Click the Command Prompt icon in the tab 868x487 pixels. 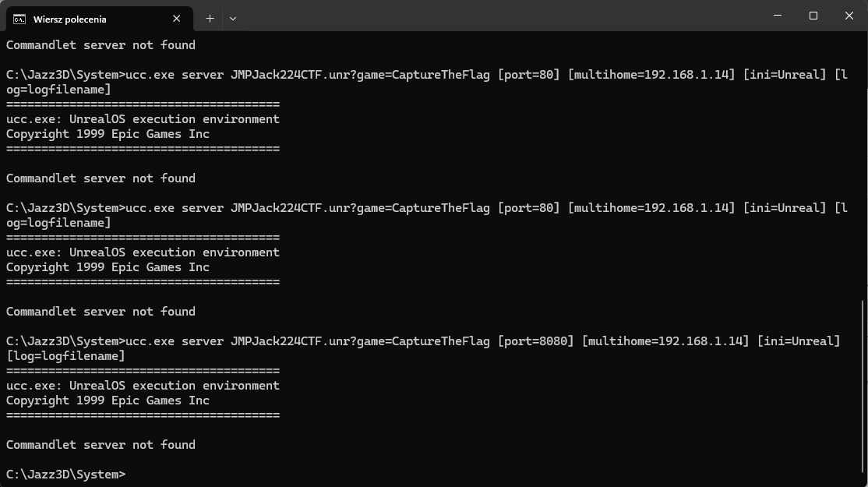pyautogui.click(x=19, y=19)
